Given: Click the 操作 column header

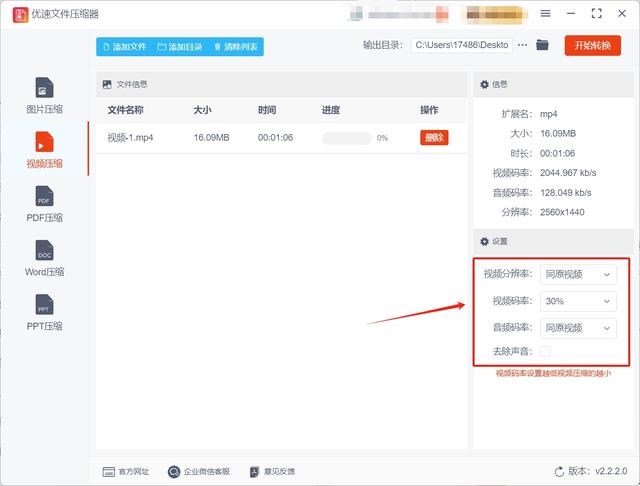Looking at the screenshot, I should (429, 110).
